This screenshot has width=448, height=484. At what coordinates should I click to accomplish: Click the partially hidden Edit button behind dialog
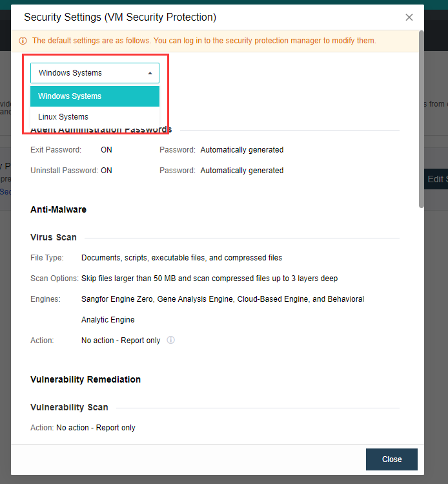click(x=435, y=179)
